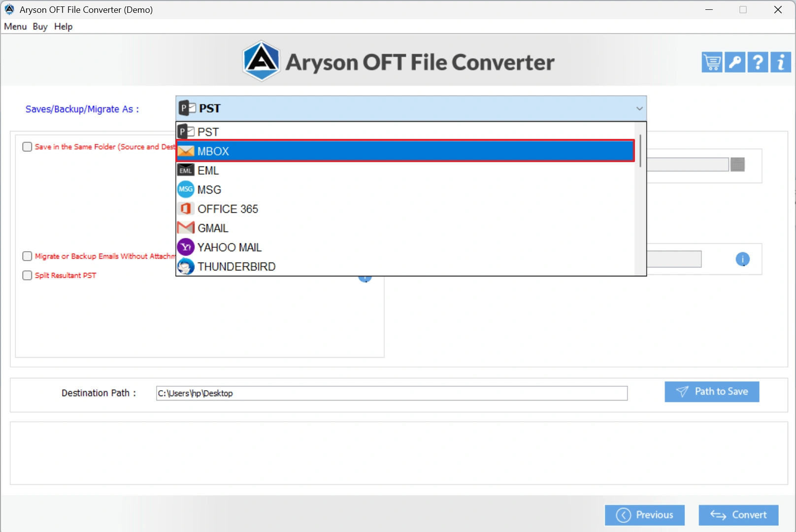Click the Thunderbird icon in list
This screenshot has height=532, width=796.
coord(186,266)
